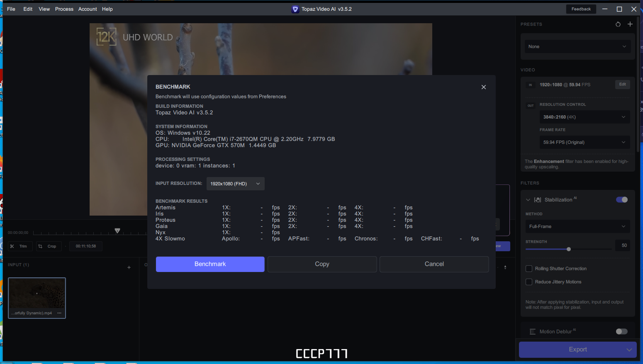Click the Iris benchmark row

coord(284,214)
